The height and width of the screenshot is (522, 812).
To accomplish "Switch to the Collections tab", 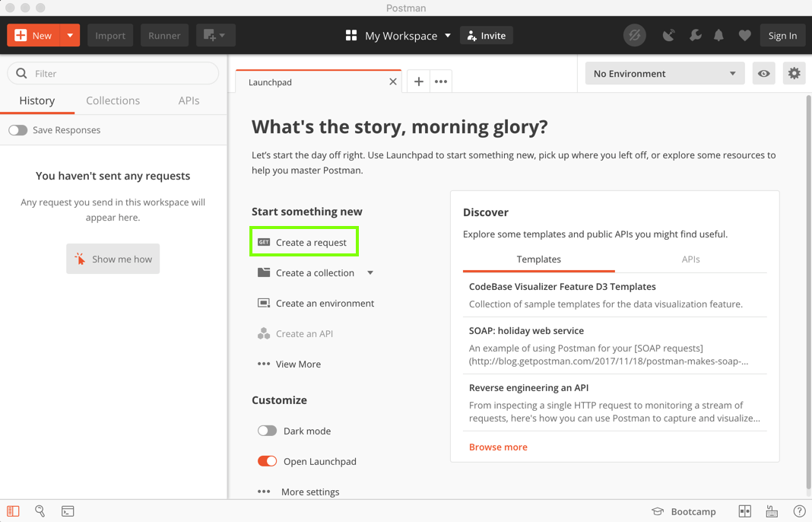I will click(x=113, y=100).
